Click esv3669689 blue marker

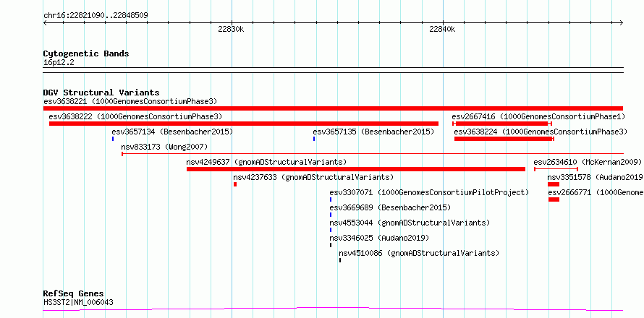[x=331, y=215]
